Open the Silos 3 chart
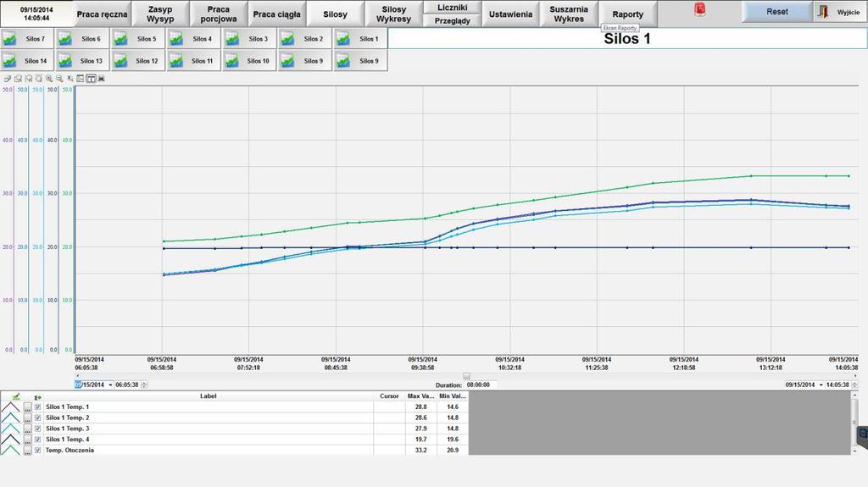This screenshot has width=868, height=487. click(250, 39)
